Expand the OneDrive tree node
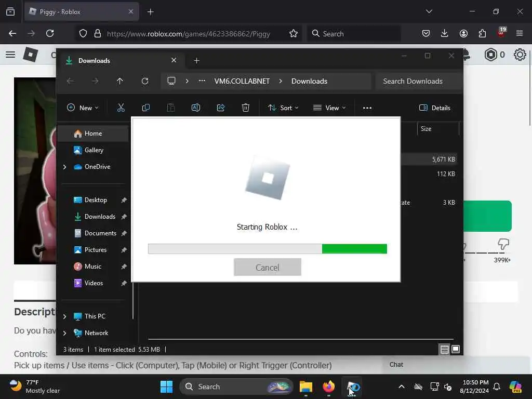The width and height of the screenshot is (532, 399). click(x=64, y=167)
